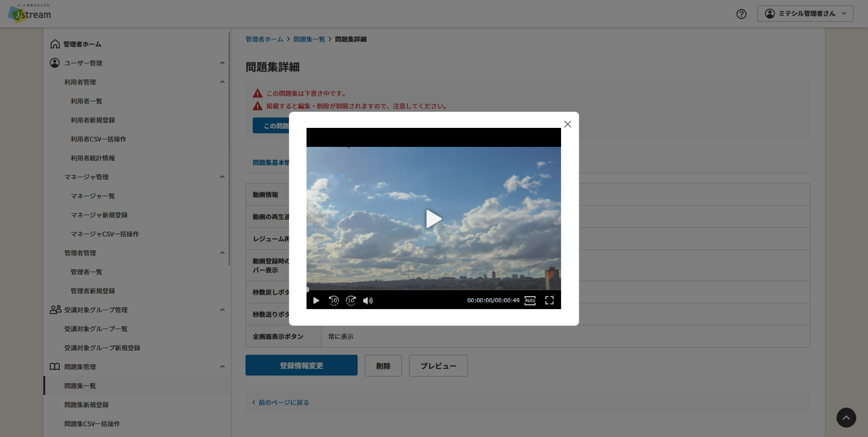Click the プレビュー button
The width and height of the screenshot is (868, 437).
point(439,366)
